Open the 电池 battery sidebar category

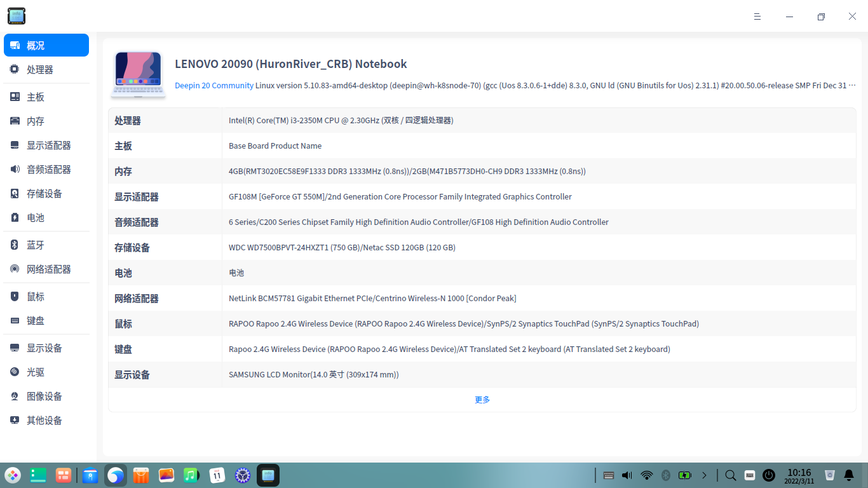(x=46, y=217)
